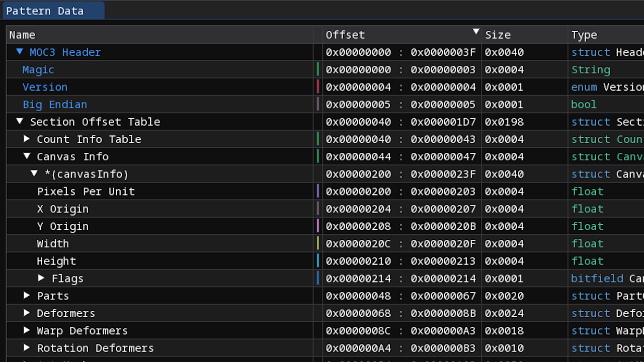Sort by the Name column header
Viewport: 644px width, 362px height.
23,35
